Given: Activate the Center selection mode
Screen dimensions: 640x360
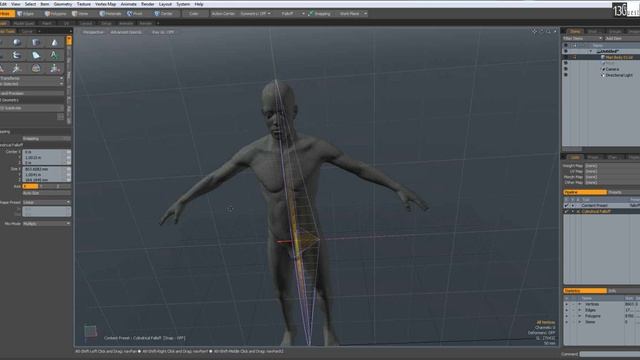Looking at the screenshot, I should 164,13.
